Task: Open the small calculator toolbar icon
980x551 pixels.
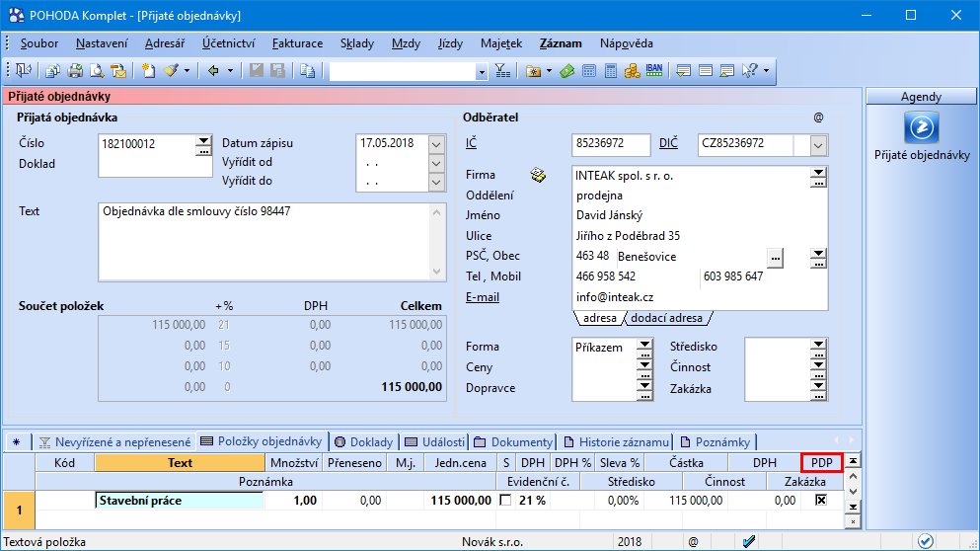Action: click(x=589, y=71)
